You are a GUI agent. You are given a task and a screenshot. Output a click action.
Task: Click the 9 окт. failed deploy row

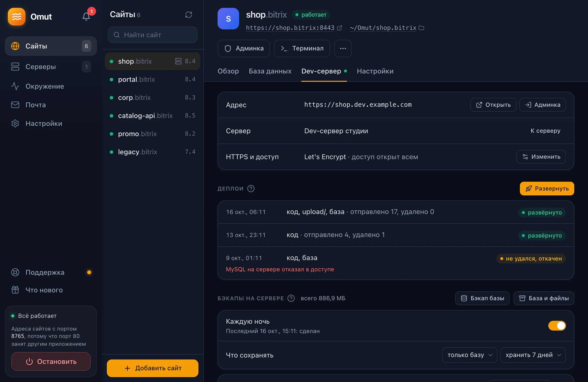click(396, 263)
